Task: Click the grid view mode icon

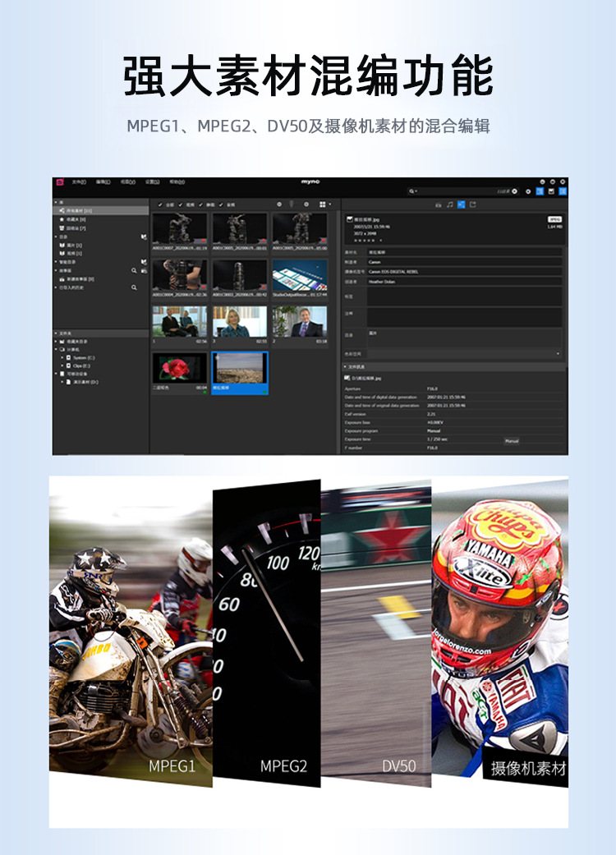Action: (x=322, y=205)
